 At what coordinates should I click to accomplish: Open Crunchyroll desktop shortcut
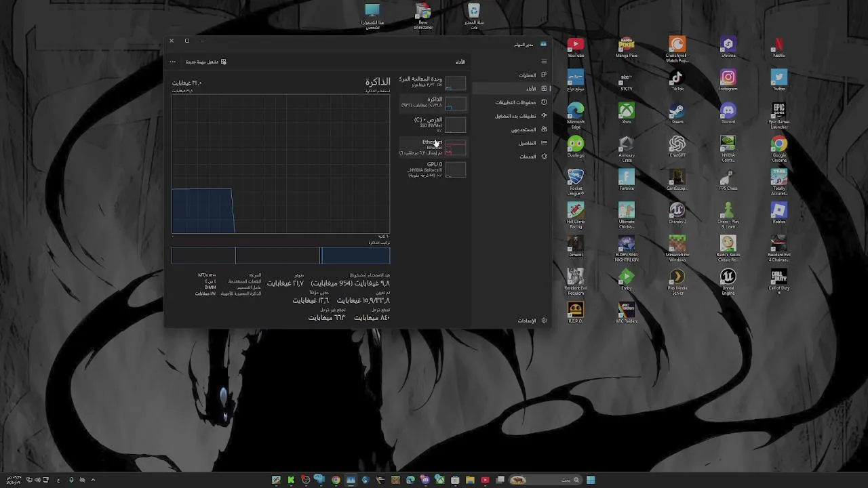(x=677, y=49)
